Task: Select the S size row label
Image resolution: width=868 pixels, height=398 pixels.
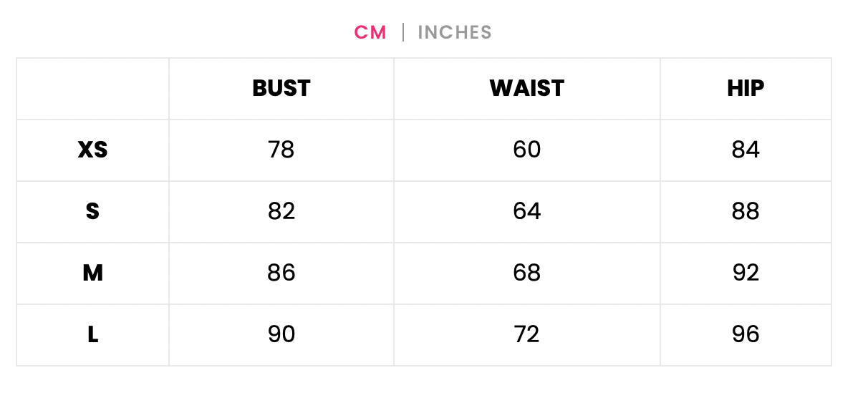Action: pyautogui.click(x=93, y=211)
